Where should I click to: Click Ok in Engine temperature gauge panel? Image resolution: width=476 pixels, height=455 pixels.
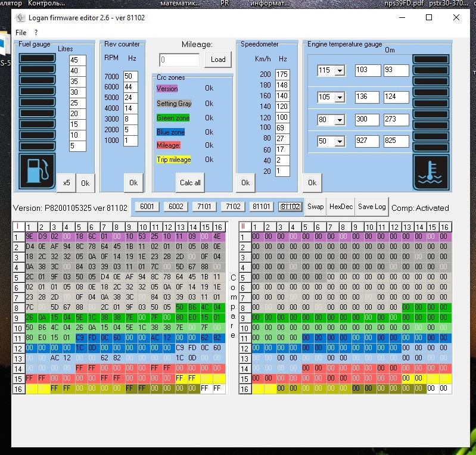coord(312,183)
